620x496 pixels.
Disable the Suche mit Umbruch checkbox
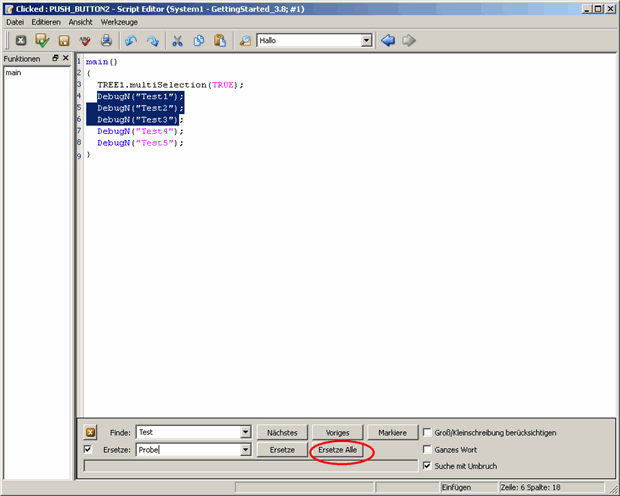(x=427, y=466)
